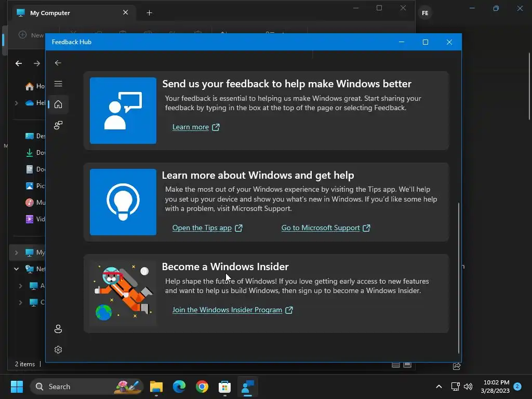Open File Explorer from taskbar
532x399 pixels.
coord(156,387)
